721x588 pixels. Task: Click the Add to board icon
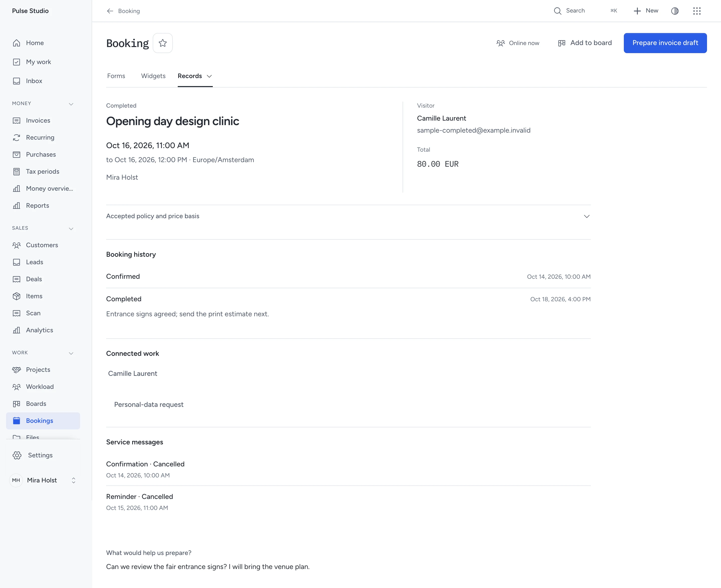[x=562, y=43]
